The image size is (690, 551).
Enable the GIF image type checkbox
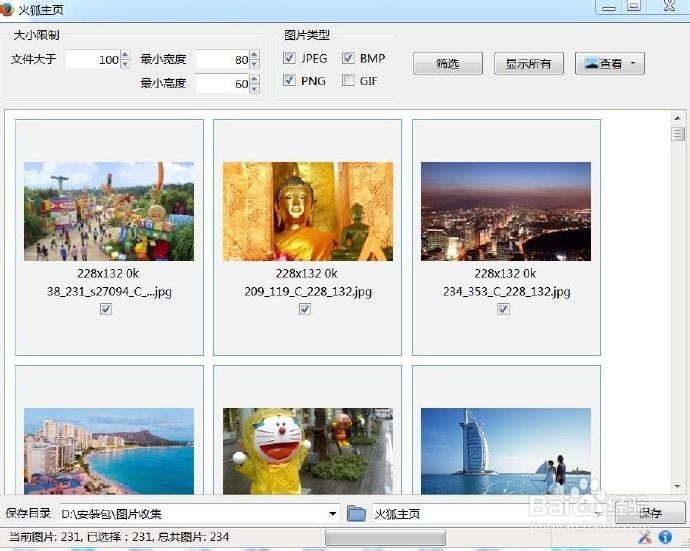[348, 80]
